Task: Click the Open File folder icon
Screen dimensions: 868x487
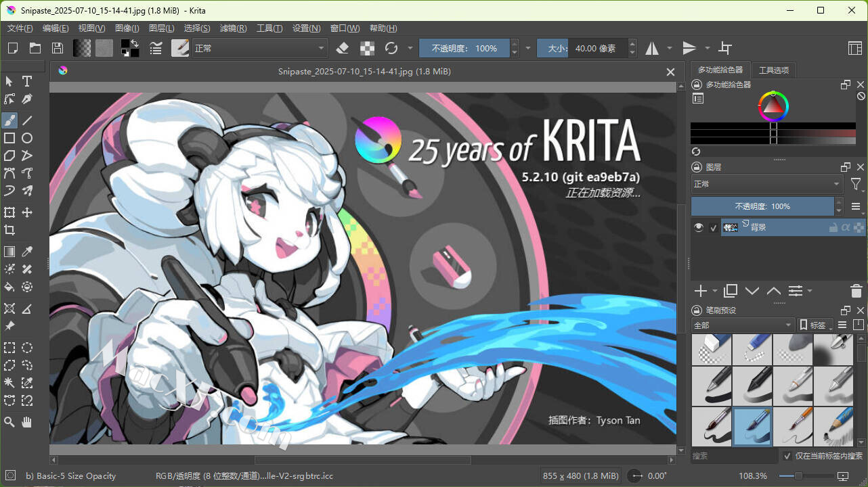Action: tap(35, 48)
